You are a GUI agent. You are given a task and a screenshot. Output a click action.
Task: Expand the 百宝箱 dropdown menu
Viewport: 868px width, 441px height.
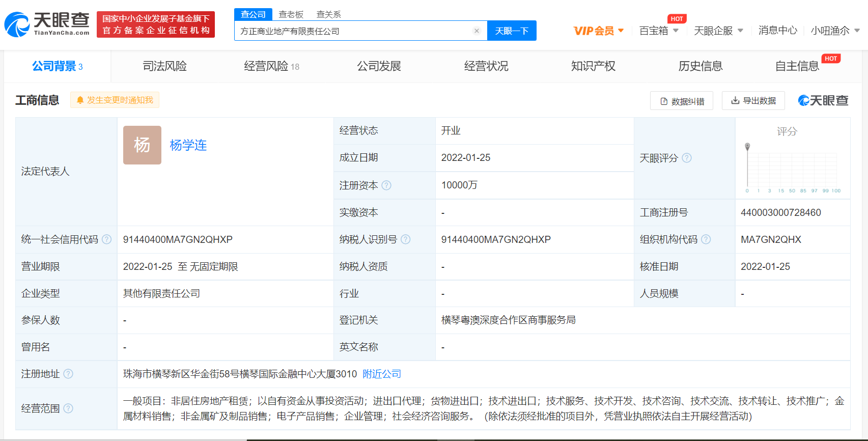click(x=659, y=31)
